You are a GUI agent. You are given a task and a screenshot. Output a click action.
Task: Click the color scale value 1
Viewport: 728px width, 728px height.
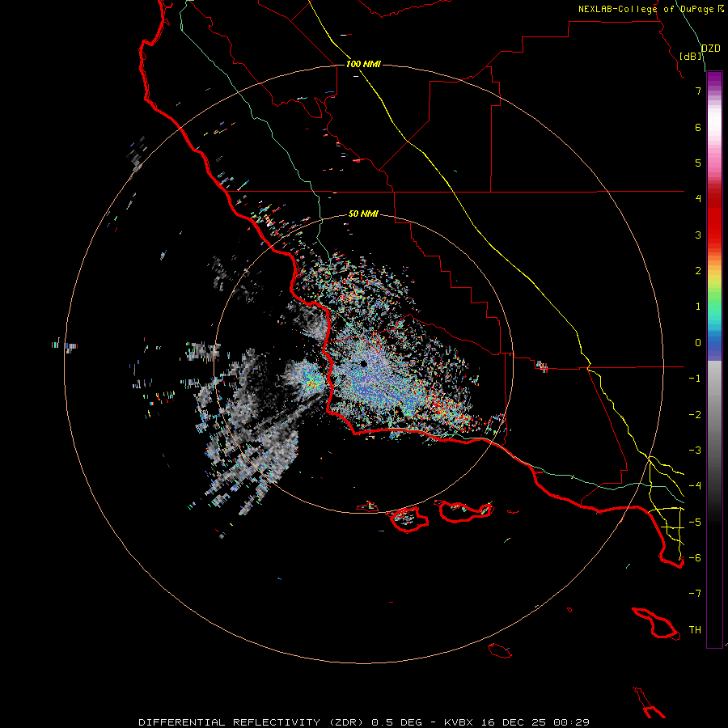[x=698, y=307]
